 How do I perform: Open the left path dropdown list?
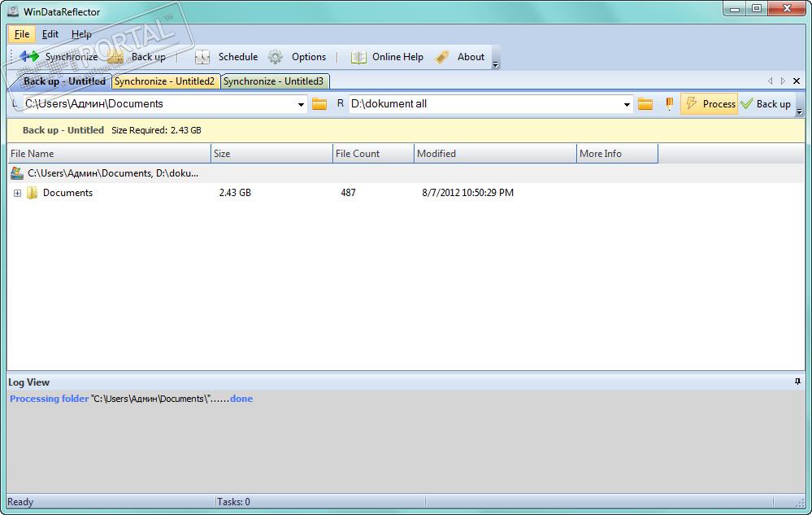point(301,104)
